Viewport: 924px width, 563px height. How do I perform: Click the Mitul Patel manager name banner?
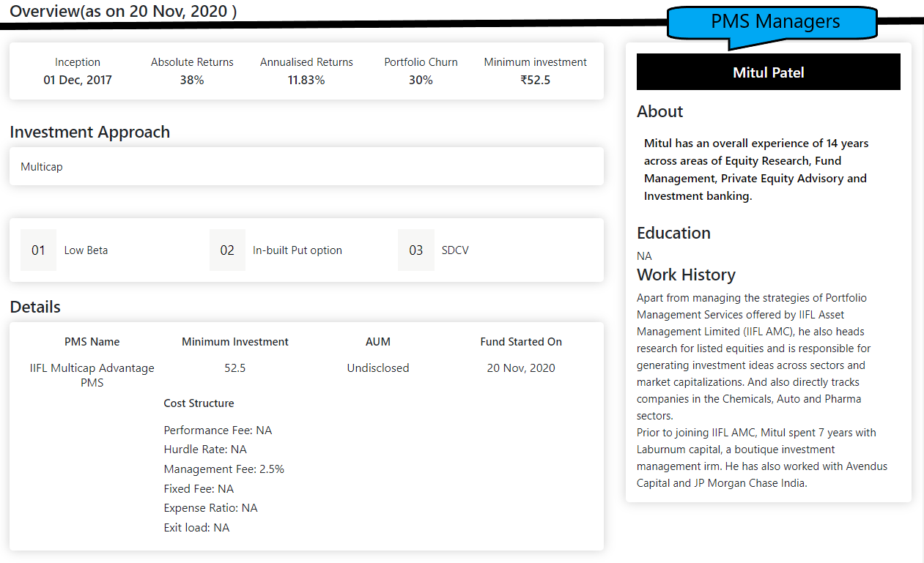pyautogui.click(x=768, y=72)
